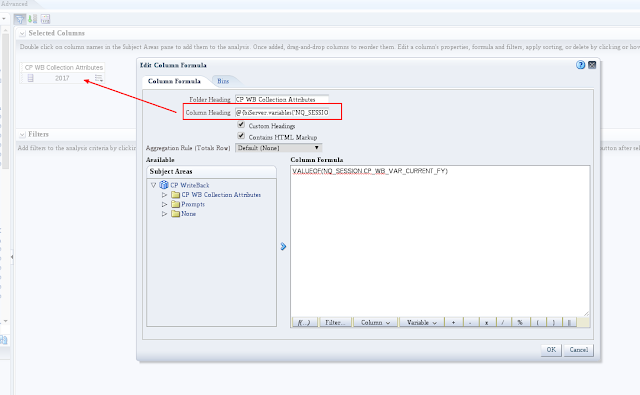
Task: Toggle Contains HTML Markup checkbox
Action: click(x=241, y=136)
